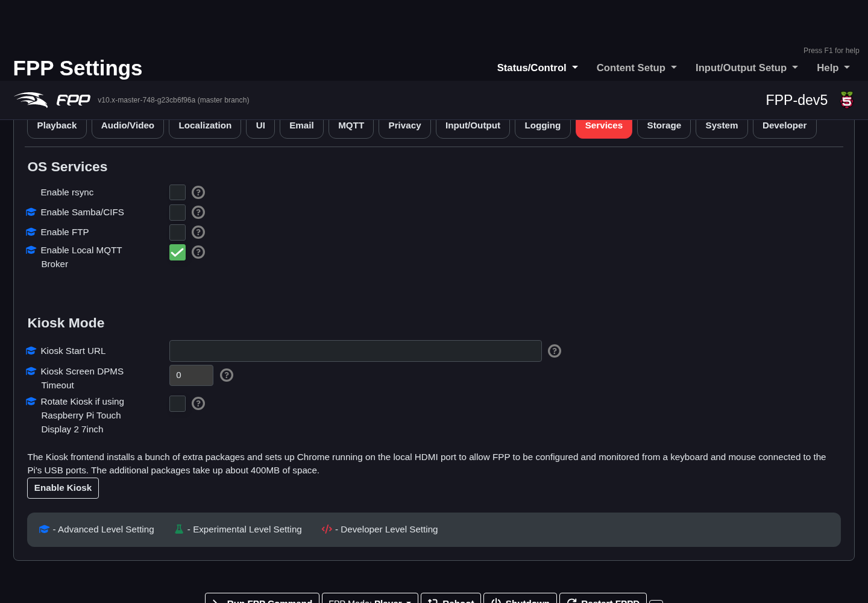This screenshot has height=603, width=868.
Task: Click the Advanced Level Setting legend icon
Action: [x=44, y=529]
